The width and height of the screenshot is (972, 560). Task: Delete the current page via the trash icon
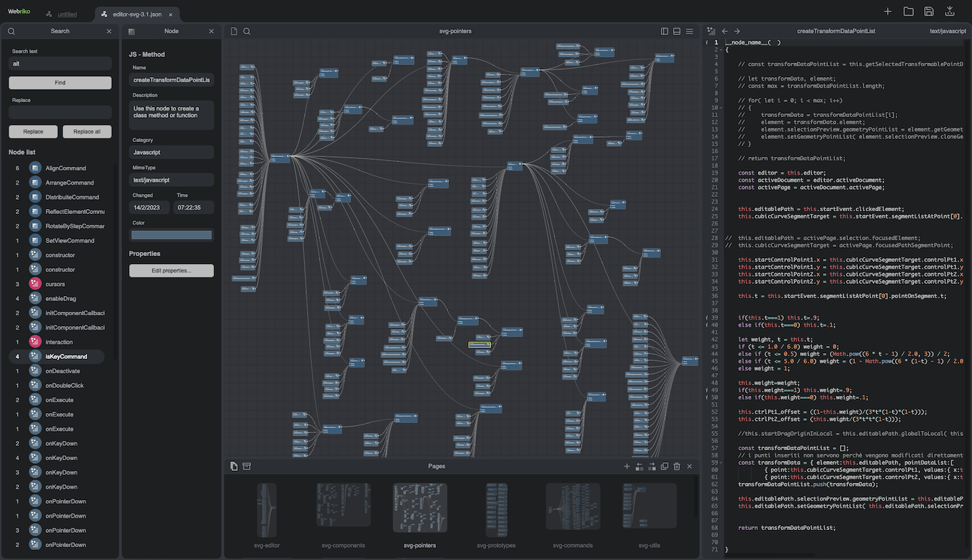click(x=677, y=466)
